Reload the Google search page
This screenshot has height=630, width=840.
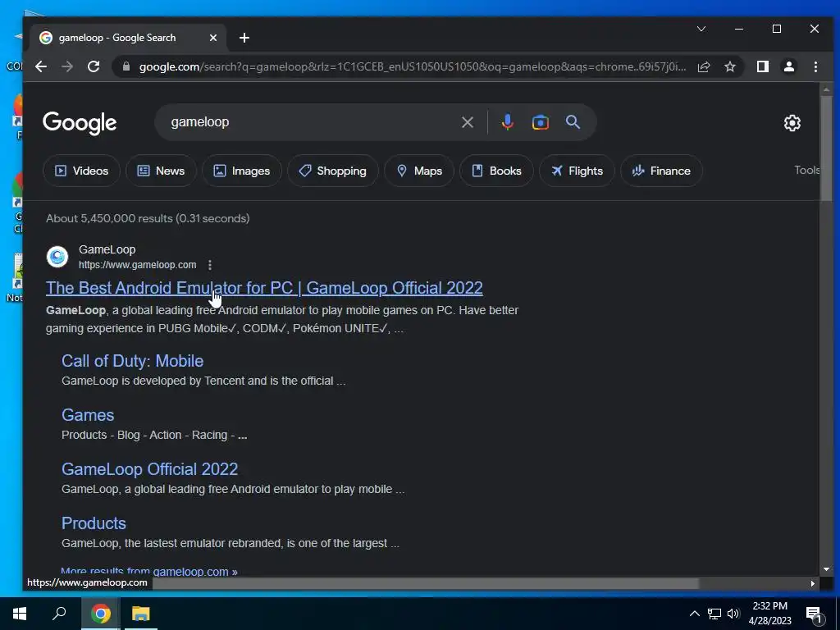click(94, 66)
